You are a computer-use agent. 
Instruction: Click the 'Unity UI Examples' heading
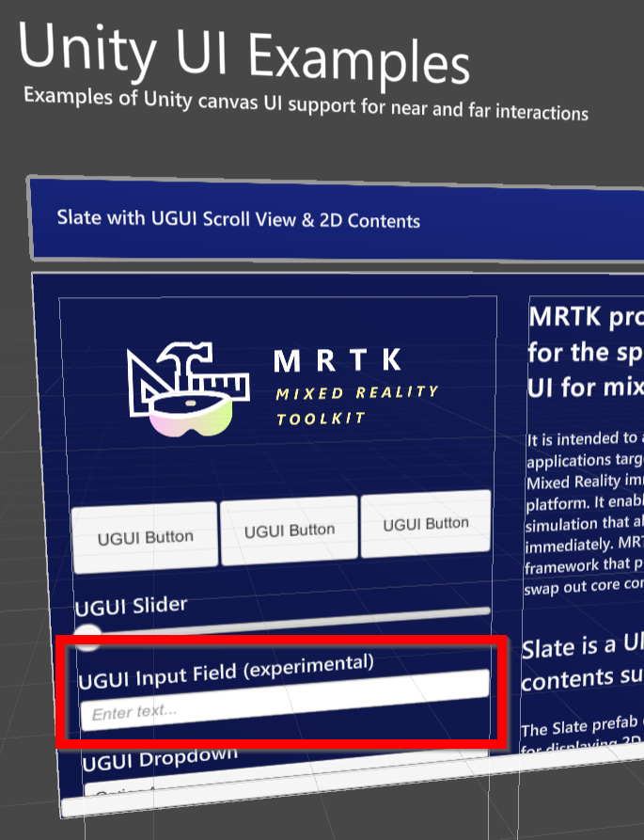coord(244,54)
